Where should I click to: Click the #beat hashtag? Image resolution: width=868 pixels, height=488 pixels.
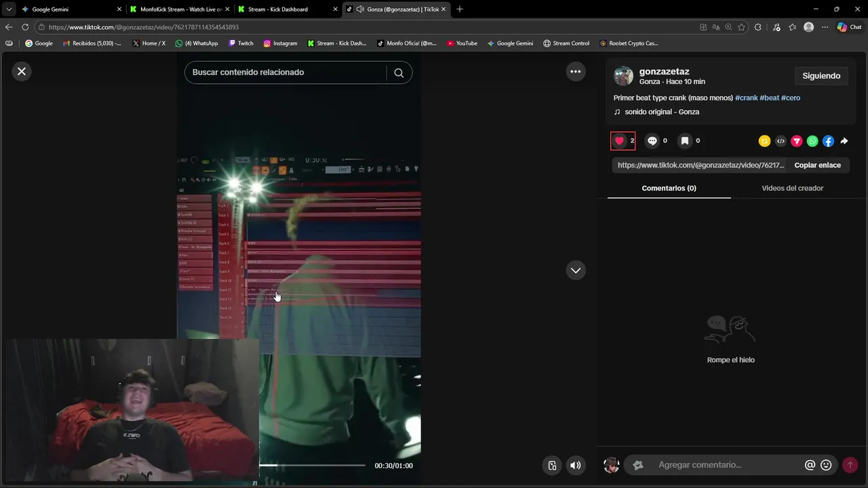click(769, 98)
